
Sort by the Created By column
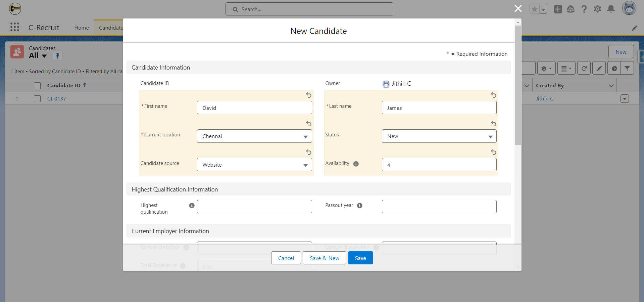point(550,86)
